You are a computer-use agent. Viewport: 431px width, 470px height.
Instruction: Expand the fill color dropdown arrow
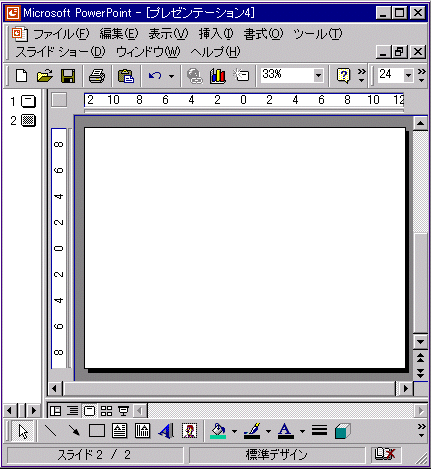point(234,431)
